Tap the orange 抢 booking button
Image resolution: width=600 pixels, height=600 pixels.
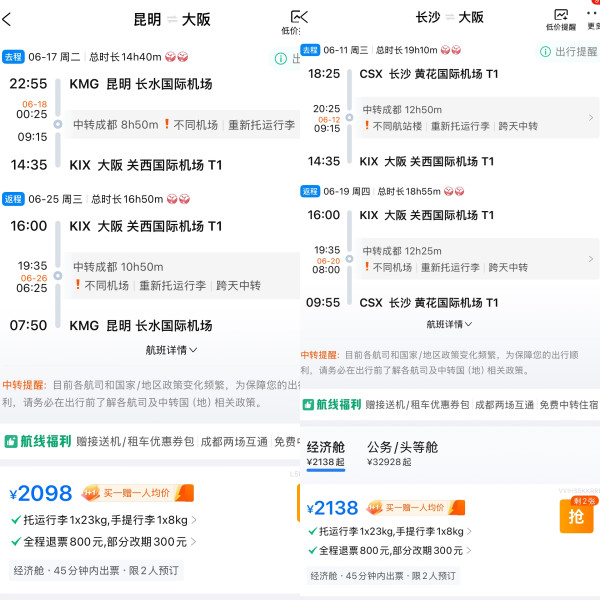coord(576,516)
